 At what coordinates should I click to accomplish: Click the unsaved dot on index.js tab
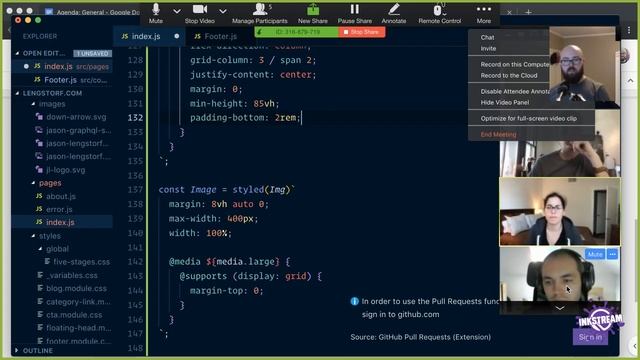pyautogui.click(x=176, y=36)
